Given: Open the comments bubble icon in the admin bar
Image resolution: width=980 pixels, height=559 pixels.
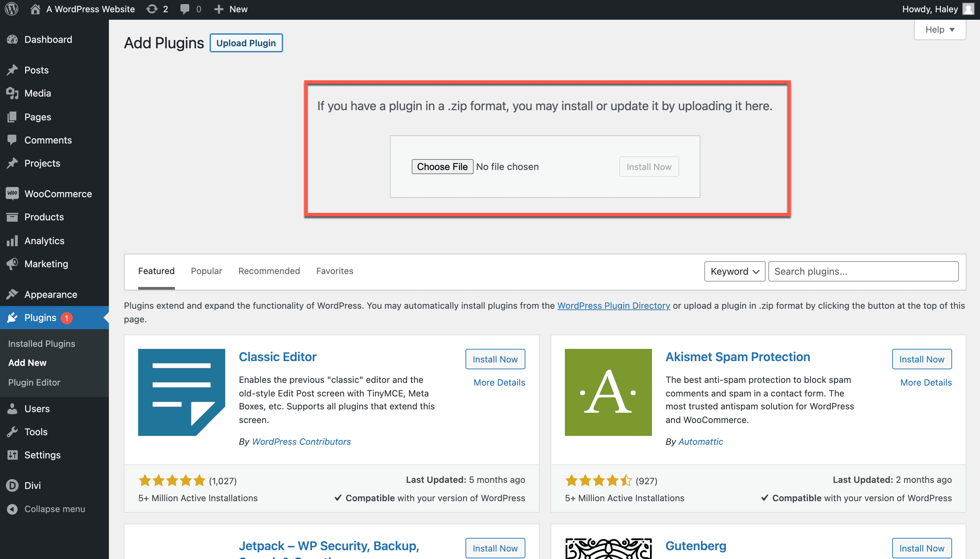Looking at the screenshot, I should (185, 9).
